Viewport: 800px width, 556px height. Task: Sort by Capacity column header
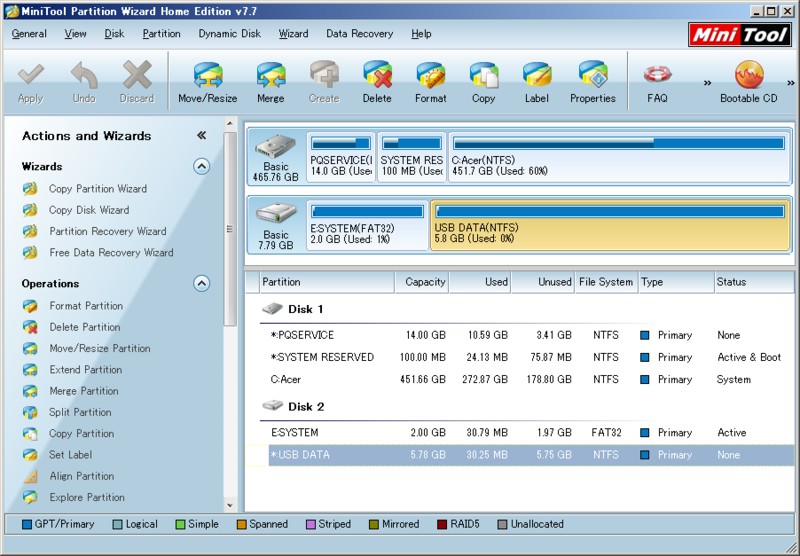click(x=422, y=282)
